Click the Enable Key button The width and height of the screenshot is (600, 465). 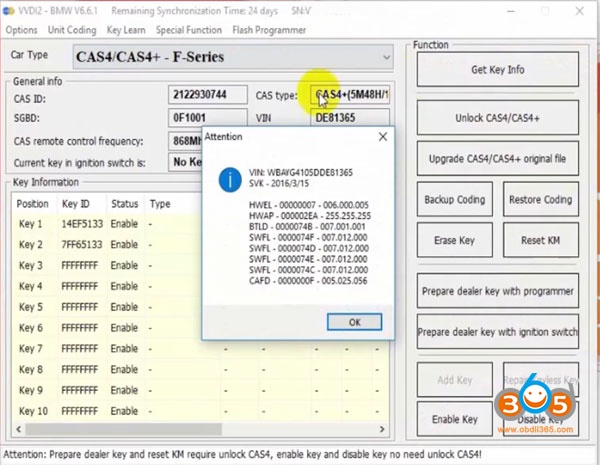455,419
